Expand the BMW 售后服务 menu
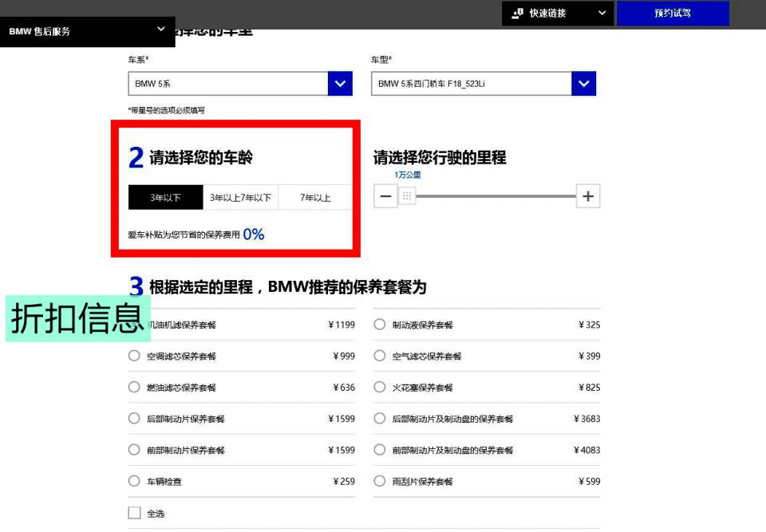This screenshot has width=766, height=532. coord(88,32)
